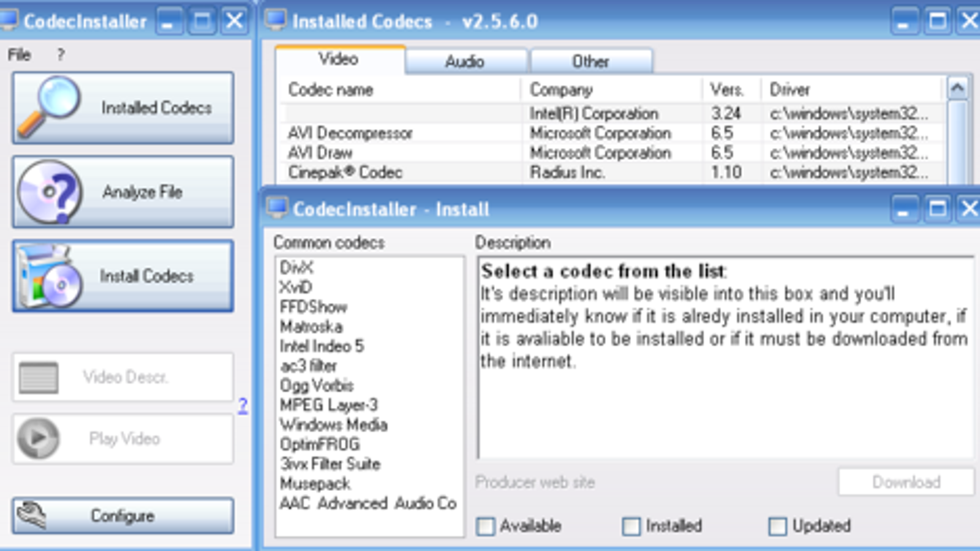Click the Installed Codecs window title icon
This screenshot has width=980, height=551.
276,20
